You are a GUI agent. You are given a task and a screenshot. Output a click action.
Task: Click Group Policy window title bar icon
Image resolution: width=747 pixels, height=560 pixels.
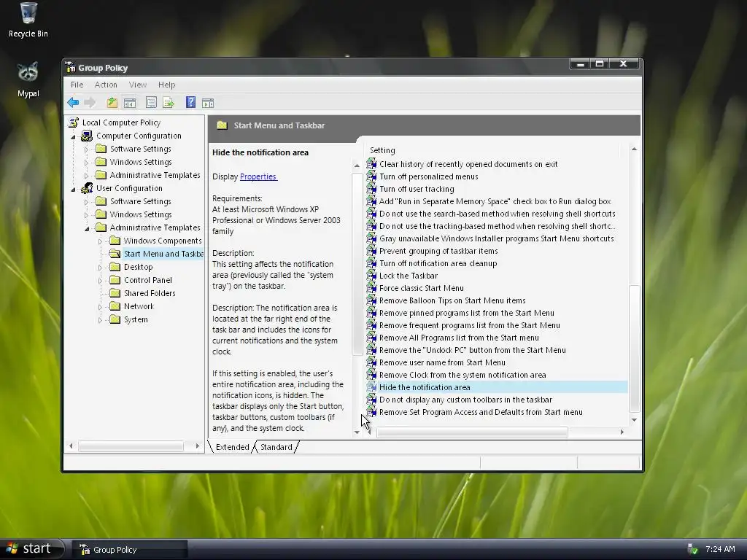point(71,67)
